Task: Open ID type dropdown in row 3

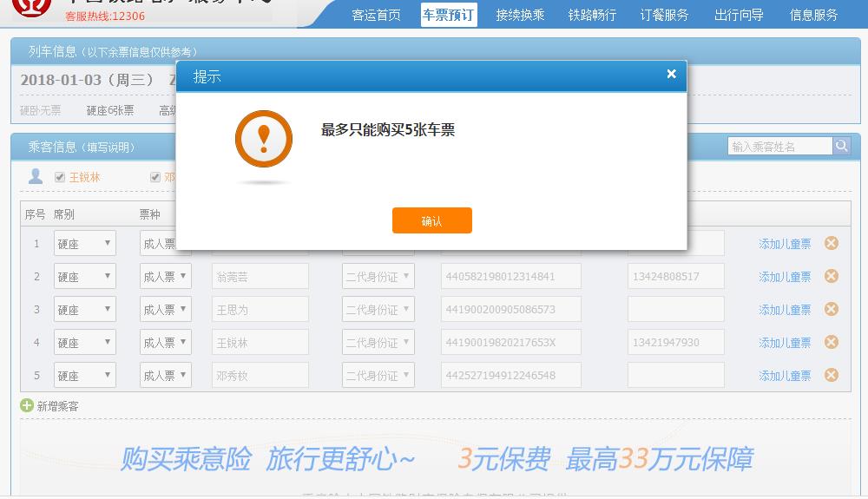Action: pos(378,309)
